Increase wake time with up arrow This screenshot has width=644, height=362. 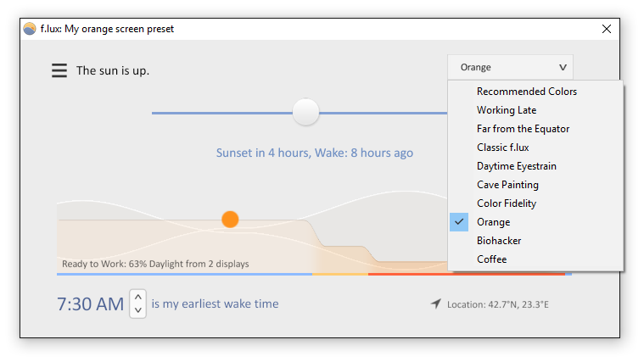click(x=138, y=297)
